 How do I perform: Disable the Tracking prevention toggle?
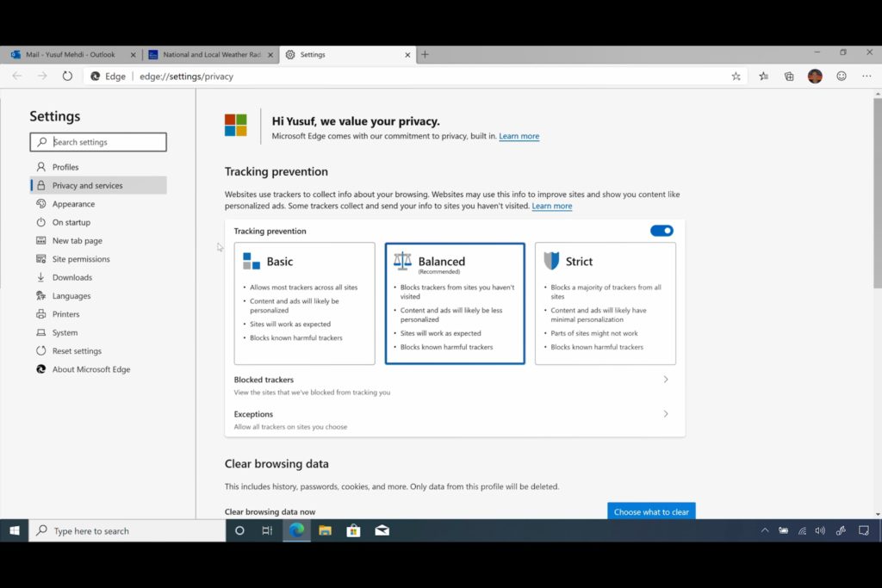661,230
